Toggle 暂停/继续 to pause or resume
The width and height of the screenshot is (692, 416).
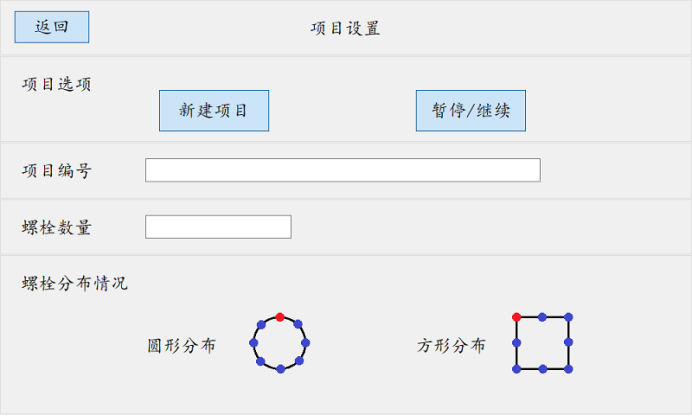click(x=471, y=111)
